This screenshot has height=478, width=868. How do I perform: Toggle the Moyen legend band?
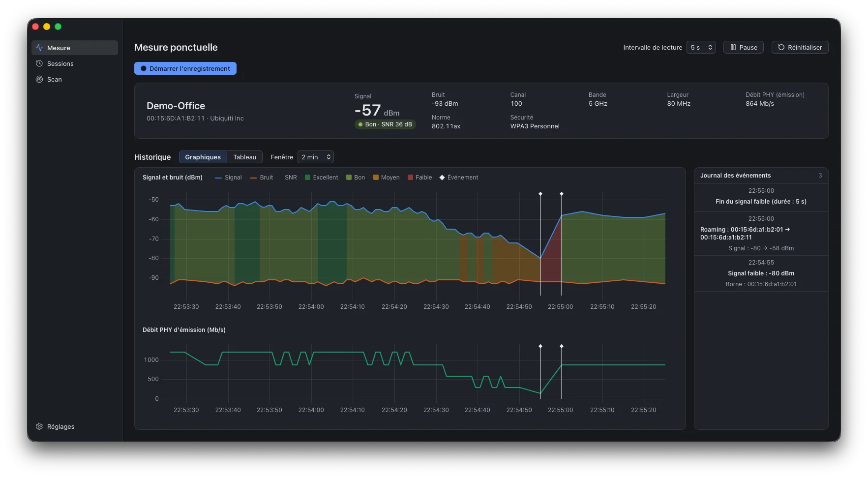point(387,178)
